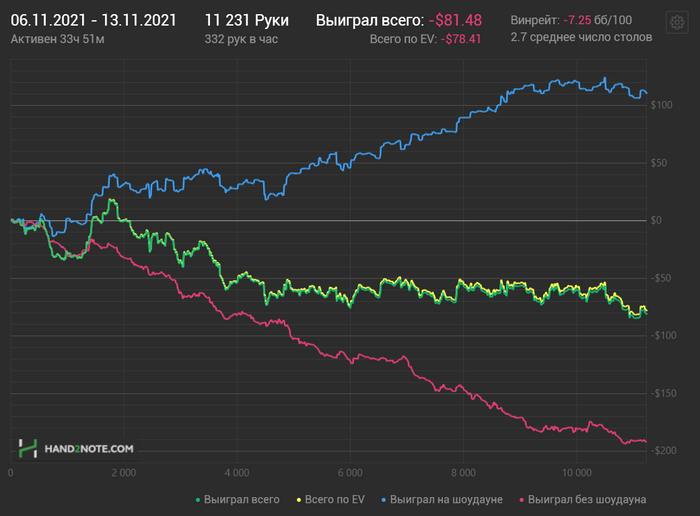Click the '11 231 Руки' hands count
The image size is (700, 516).
246,20
